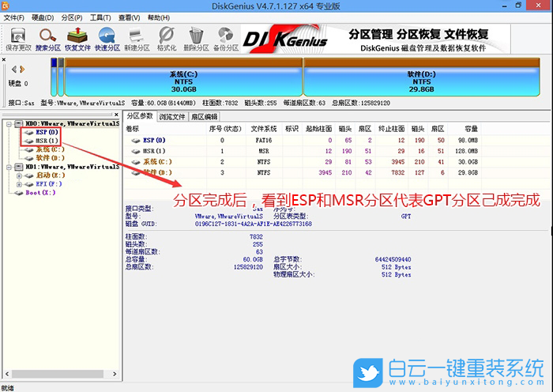The image size is (553, 392).
Task: Expand the EFI(F:) tree node
Action: click(x=19, y=184)
